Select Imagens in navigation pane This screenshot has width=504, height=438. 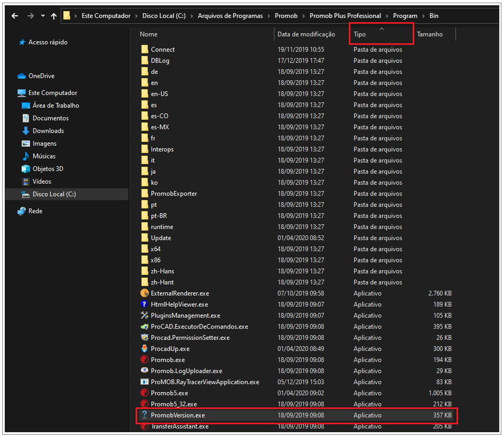[x=44, y=144]
